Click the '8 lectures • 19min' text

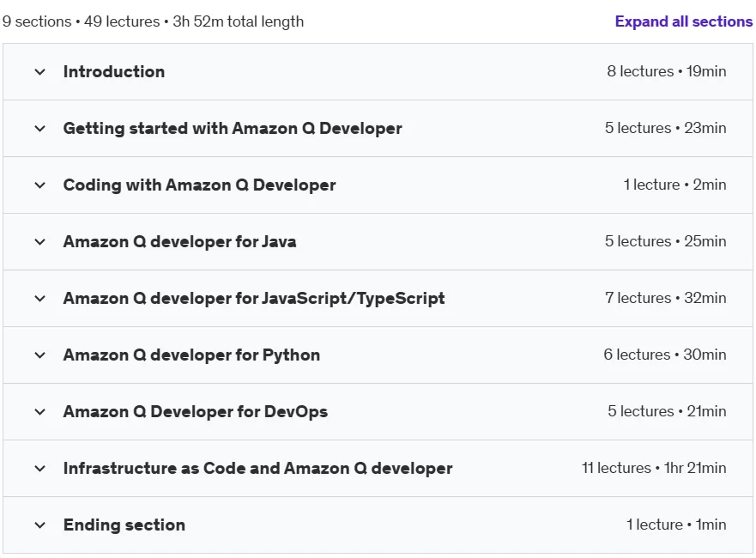tap(666, 71)
